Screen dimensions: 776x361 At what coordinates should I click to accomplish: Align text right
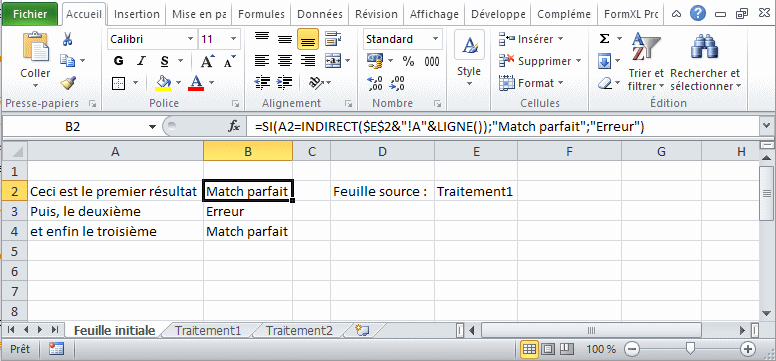pyautogui.click(x=308, y=61)
